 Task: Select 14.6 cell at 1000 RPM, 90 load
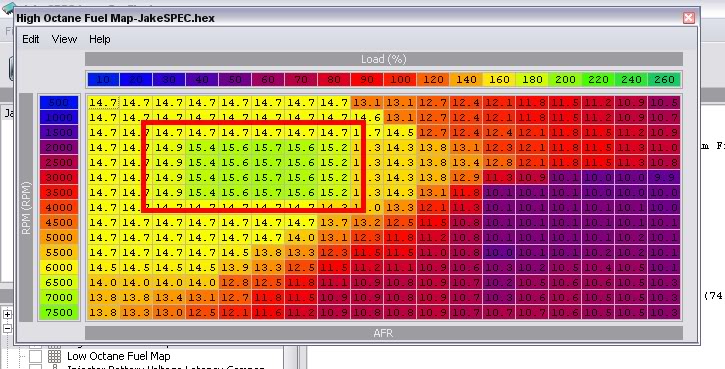coord(367,117)
